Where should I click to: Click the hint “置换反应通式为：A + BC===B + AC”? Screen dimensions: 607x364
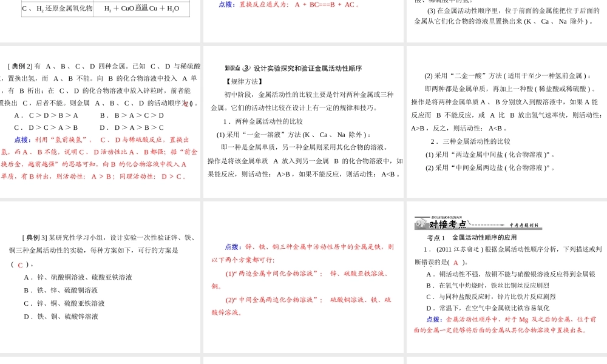click(x=289, y=5)
